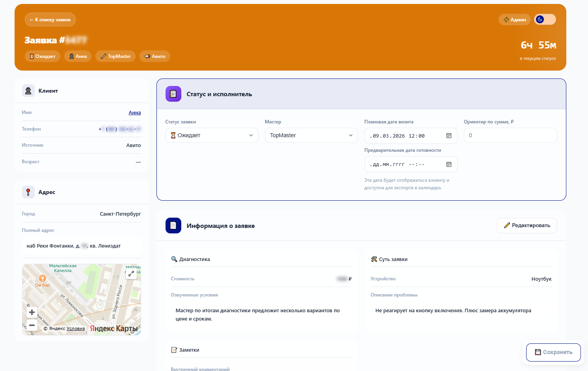Click the planned visit date field

click(x=411, y=136)
